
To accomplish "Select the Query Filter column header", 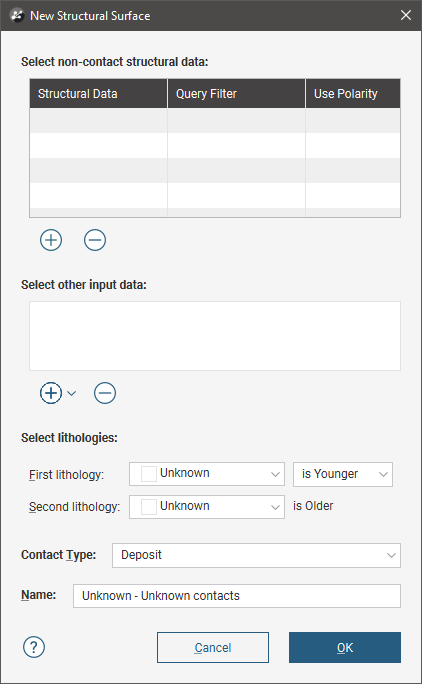I will (x=237, y=93).
